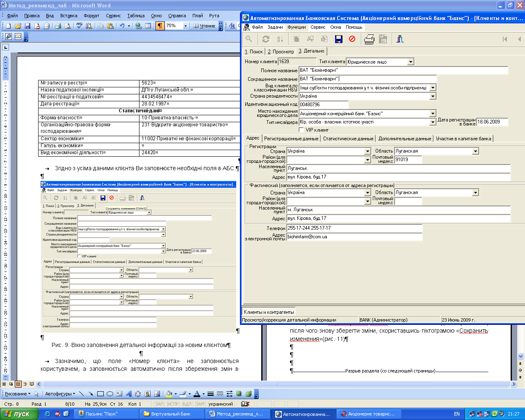Image resolution: width=525 pixels, height=420 pixels.
Task: Click the red Cancel changes icon in ABS
Action: coord(352,39)
